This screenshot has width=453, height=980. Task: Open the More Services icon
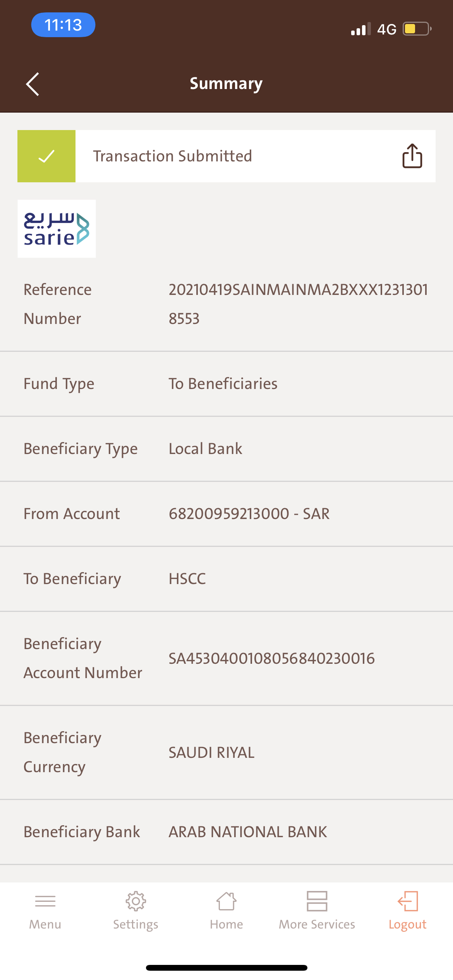pyautogui.click(x=317, y=901)
